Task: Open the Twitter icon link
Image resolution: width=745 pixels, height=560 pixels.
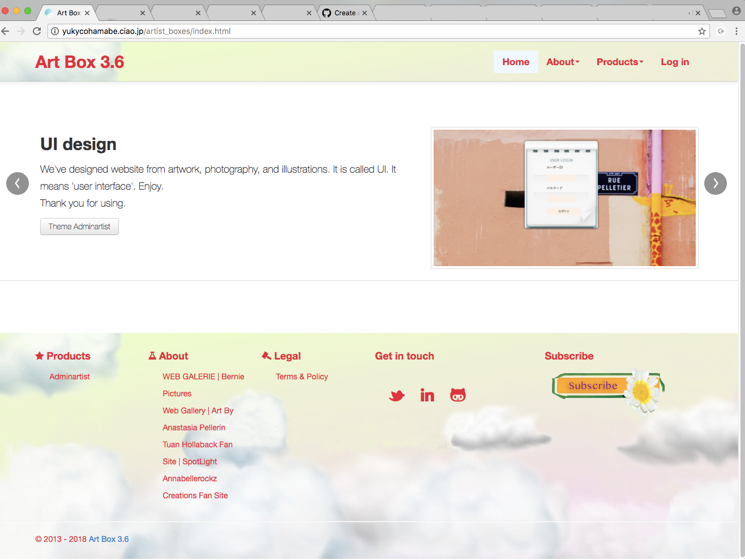Action: (x=397, y=395)
